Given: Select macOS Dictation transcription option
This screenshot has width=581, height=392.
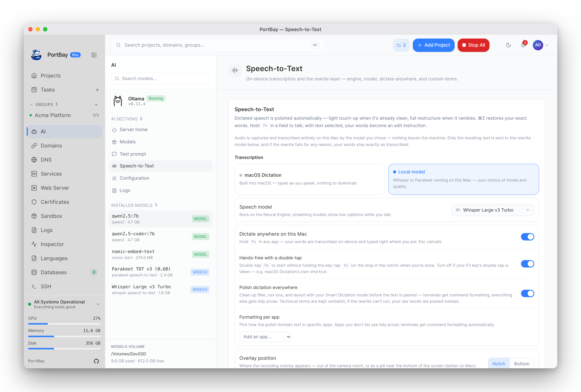Looking at the screenshot, I should pos(310,179).
